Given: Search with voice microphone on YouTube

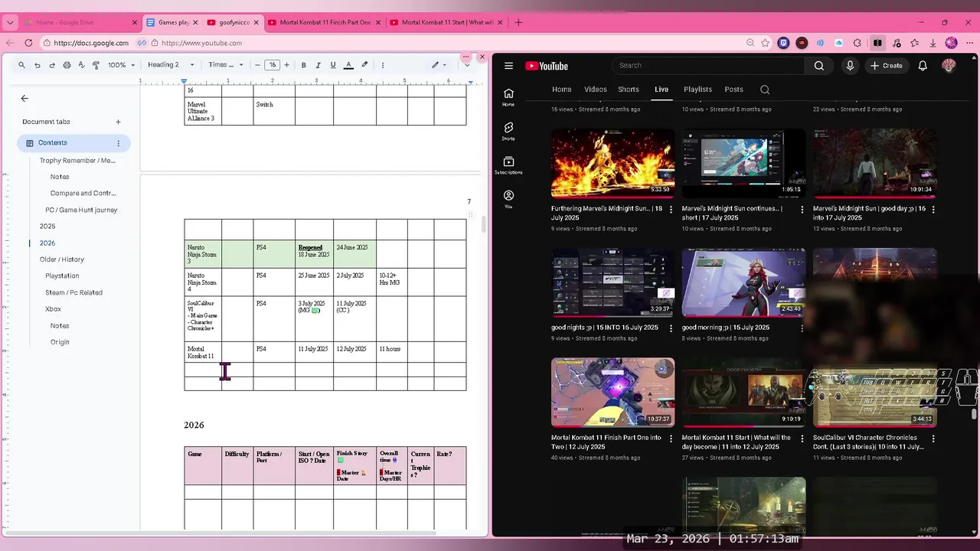Looking at the screenshot, I should pyautogui.click(x=850, y=66).
